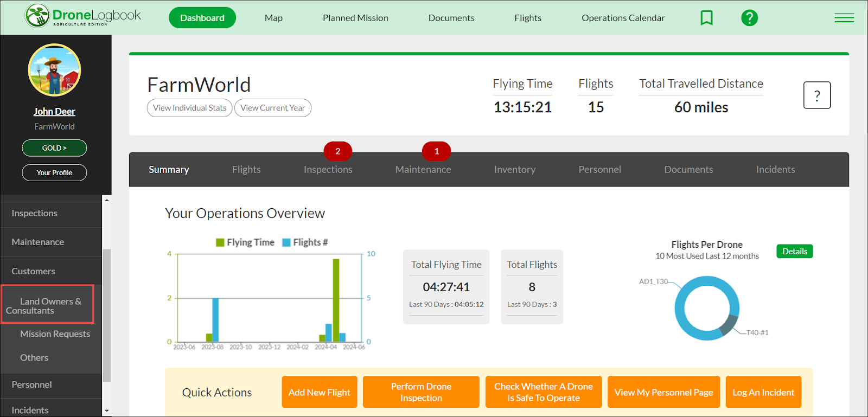Open Others in the sidebar
The image size is (868, 417).
click(x=34, y=358)
